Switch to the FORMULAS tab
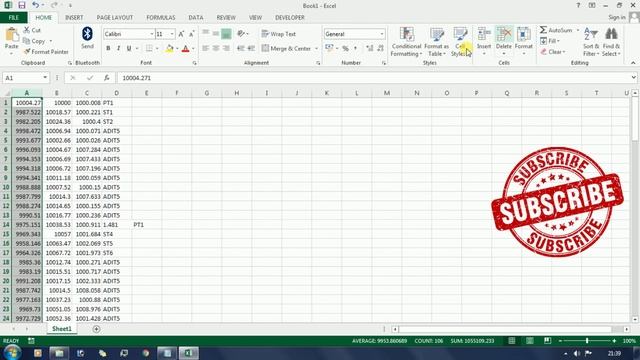The image size is (640, 360). pos(160,18)
